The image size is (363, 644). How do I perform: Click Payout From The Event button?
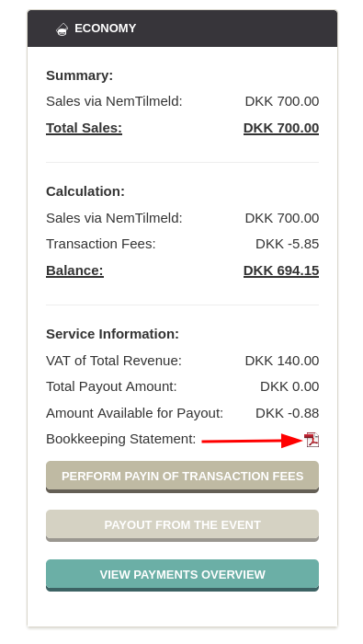182,525
